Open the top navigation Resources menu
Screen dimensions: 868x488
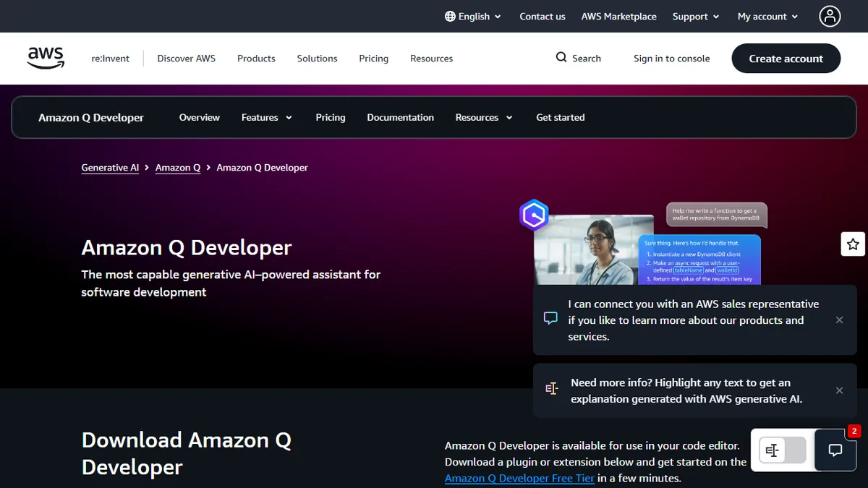[x=431, y=59]
